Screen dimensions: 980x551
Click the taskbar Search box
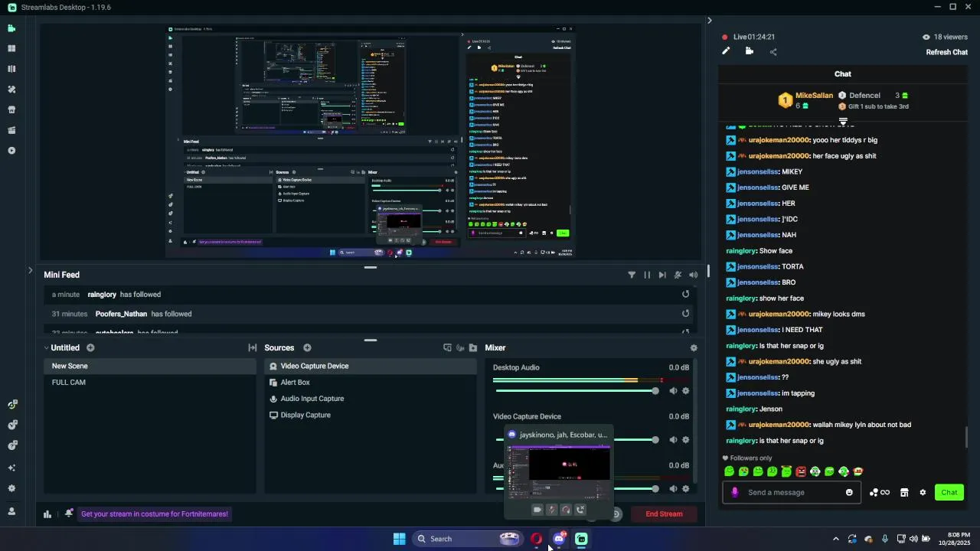(469, 539)
